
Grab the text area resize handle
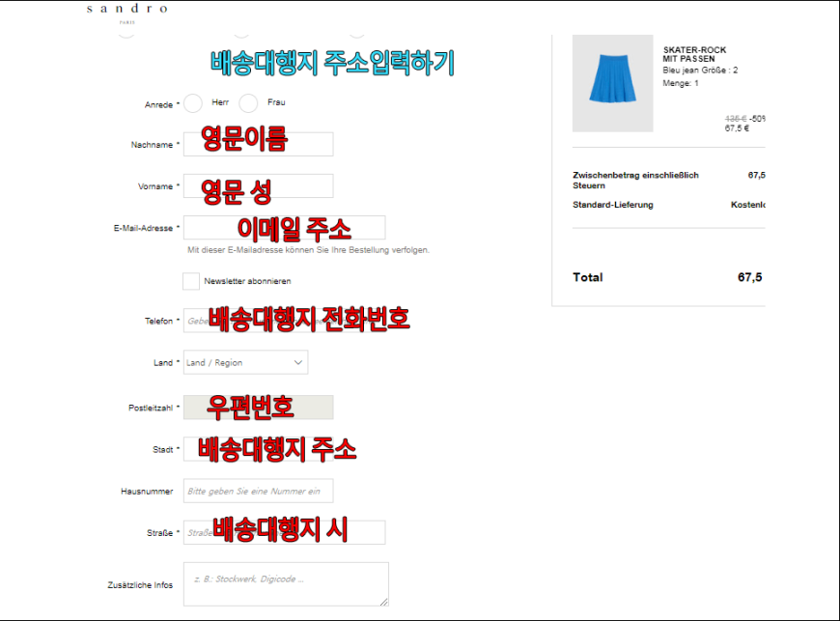384,603
